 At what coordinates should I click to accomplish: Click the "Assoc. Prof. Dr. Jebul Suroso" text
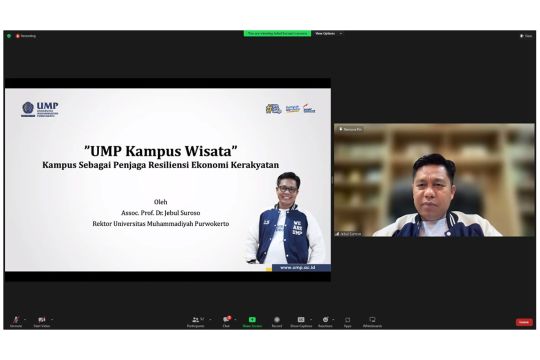[x=160, y=213]
